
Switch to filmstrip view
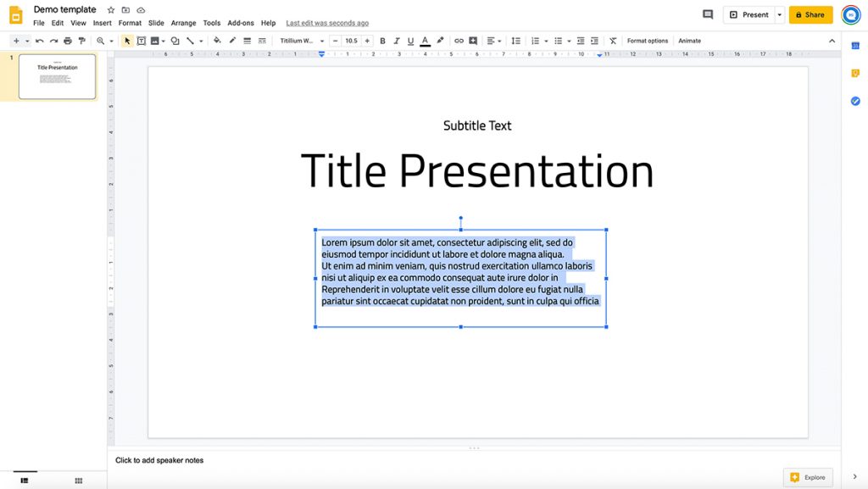[x=25, y=481]
